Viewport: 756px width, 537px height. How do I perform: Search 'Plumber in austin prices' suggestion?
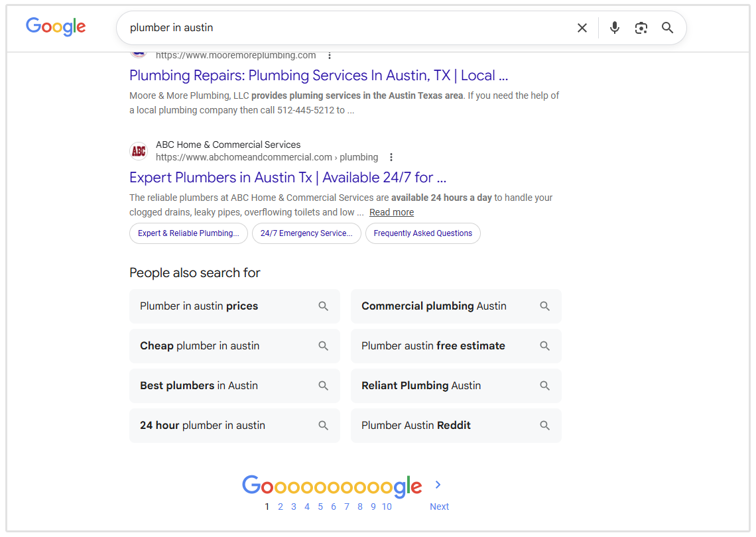tap(234, 306)
